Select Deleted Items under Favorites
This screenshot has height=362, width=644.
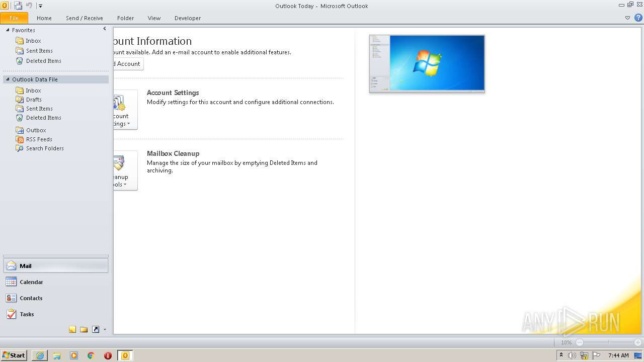click(43, 61)
